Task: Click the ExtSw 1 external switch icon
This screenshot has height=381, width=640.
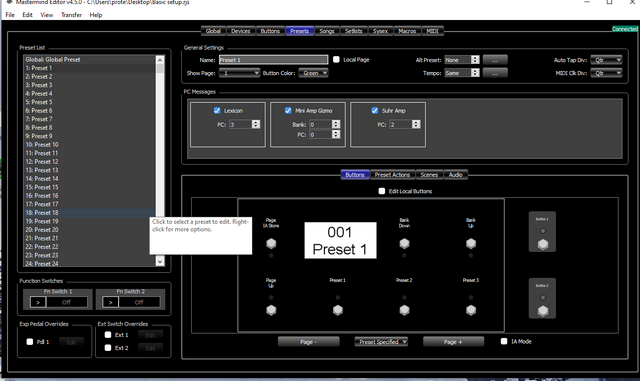Action: [542, 245]
